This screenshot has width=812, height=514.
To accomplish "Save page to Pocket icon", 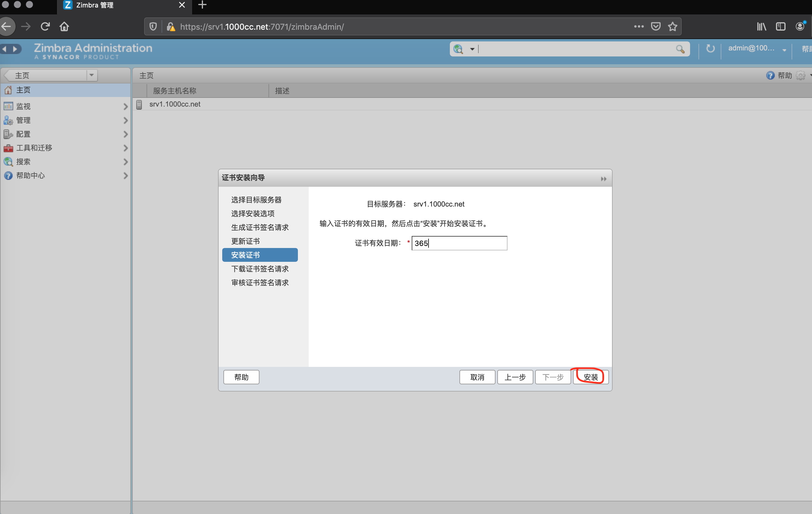I will coord(656,26).
